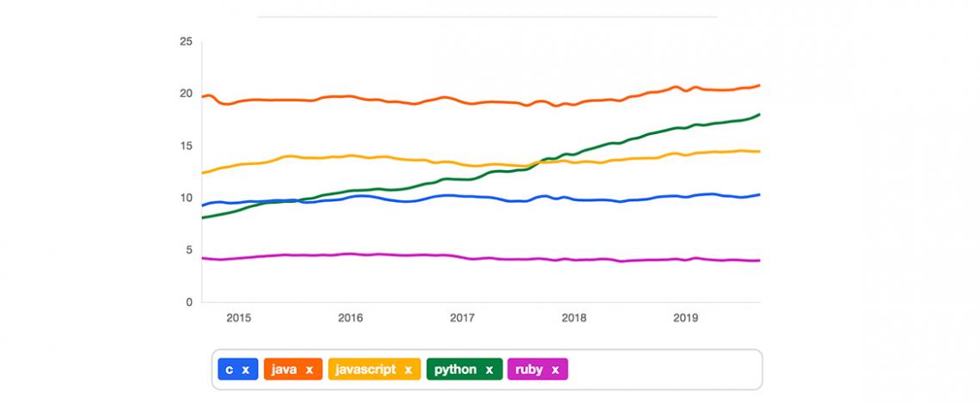The image size is (980, 404).
Task: Click the blue c tag label
Action: (x=229, y=370)
